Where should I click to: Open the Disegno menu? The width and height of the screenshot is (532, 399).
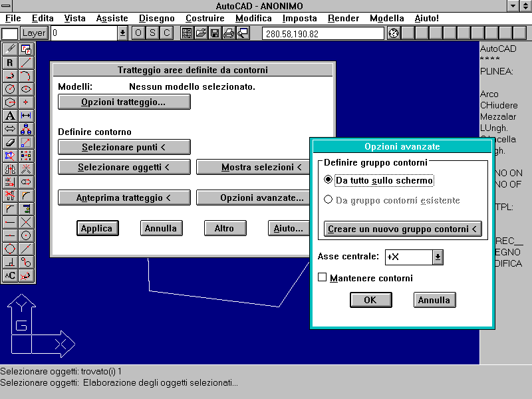(157, 19)
